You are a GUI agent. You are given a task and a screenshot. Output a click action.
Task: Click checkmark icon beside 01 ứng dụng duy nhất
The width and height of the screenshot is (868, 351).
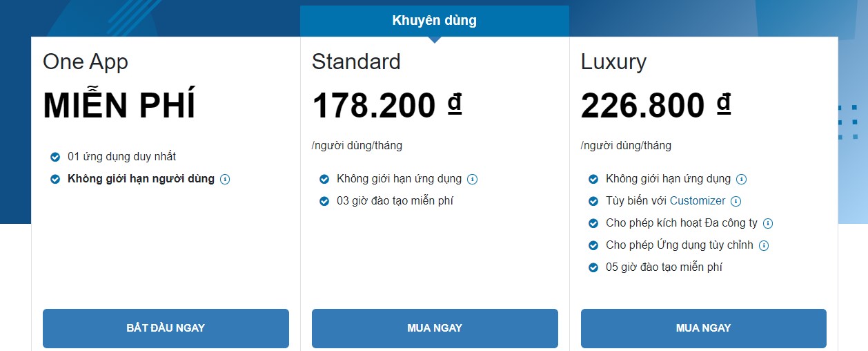[x=55, y=157]
